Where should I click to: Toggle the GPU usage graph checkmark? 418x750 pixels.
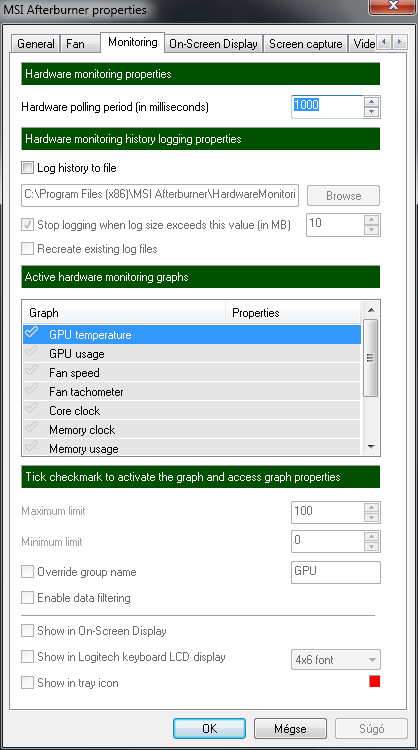[32, 352]
